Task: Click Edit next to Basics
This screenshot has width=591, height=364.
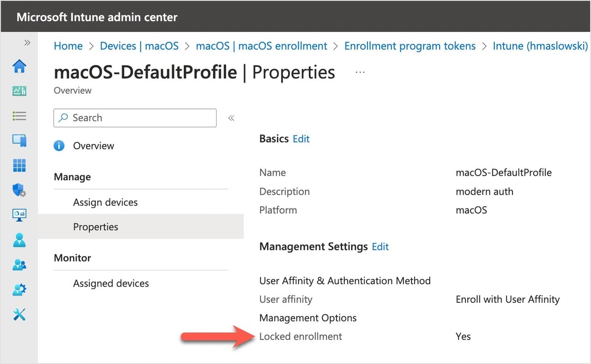Action: coord(301,139)
